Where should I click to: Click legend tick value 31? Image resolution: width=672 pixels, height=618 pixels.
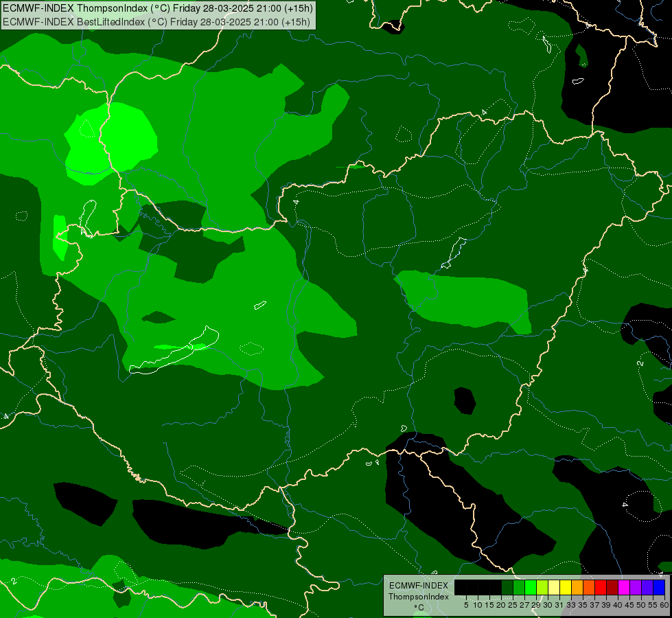(559, 605)
